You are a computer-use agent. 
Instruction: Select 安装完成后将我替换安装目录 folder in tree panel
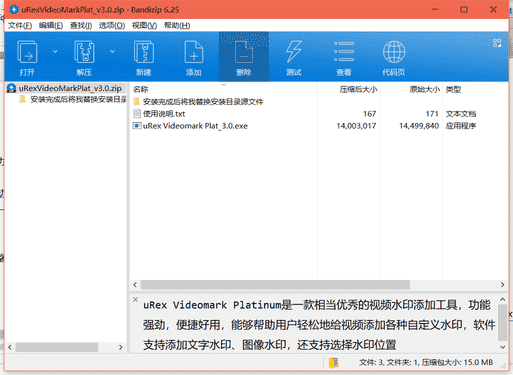tap(78, 99)
